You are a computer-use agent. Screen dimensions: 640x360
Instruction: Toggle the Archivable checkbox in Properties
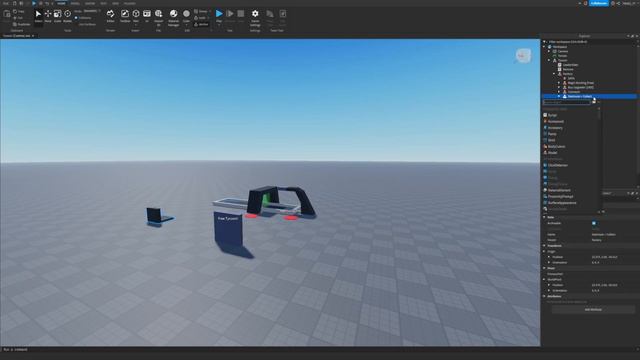(x=594, y=223)
